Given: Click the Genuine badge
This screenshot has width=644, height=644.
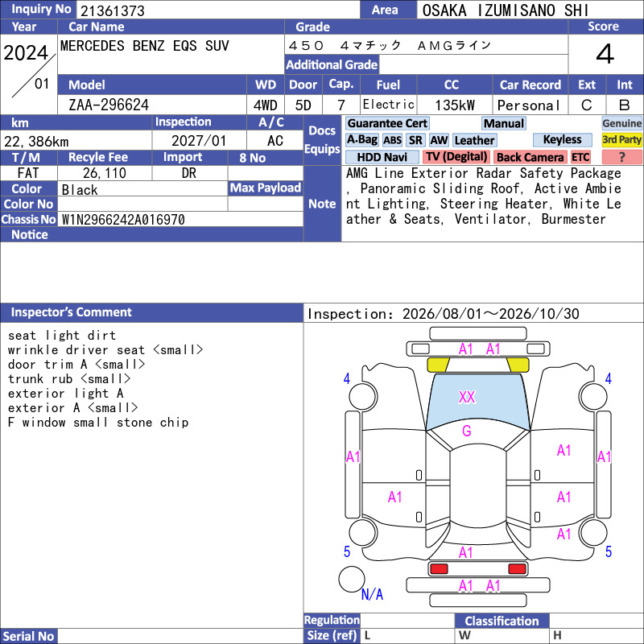Looking at the screenshot, I should [621, 123].
